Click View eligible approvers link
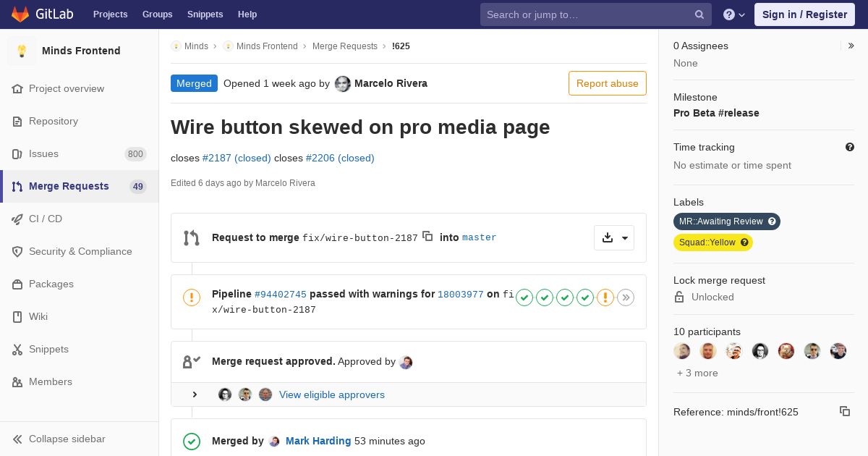 coord(332,394)
